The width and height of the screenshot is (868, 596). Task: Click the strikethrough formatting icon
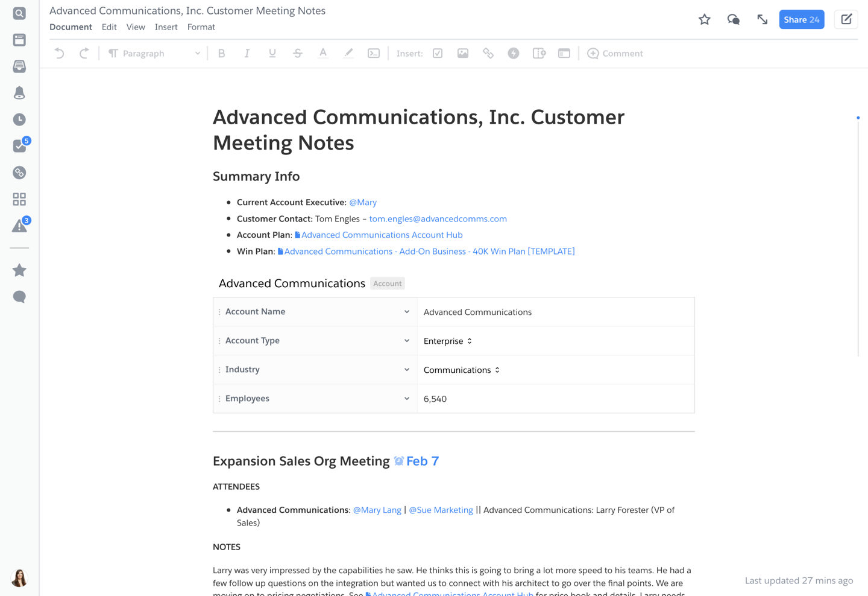297,53
